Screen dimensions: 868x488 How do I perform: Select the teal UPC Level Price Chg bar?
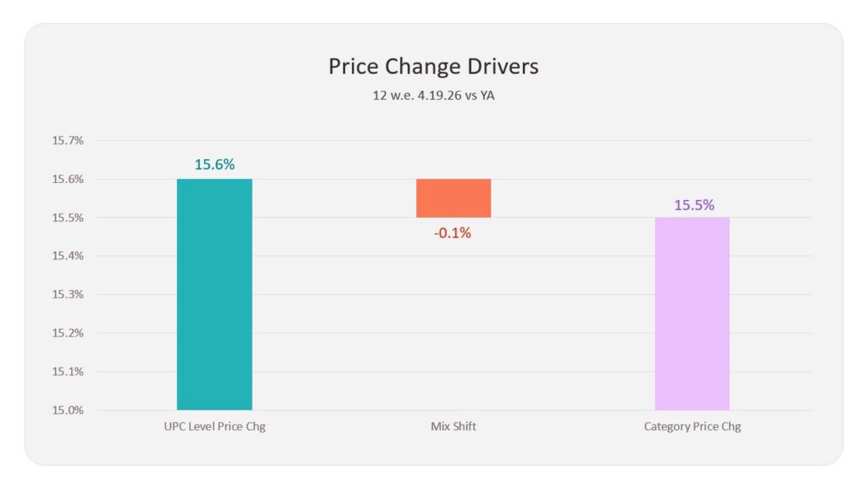click(x=214, y=294)
